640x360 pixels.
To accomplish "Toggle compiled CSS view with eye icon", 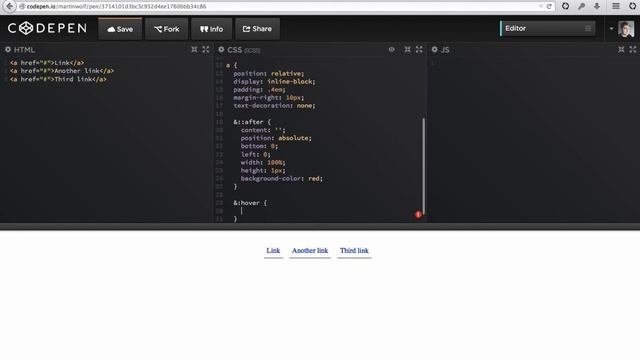I will click(x=392, y=49).
